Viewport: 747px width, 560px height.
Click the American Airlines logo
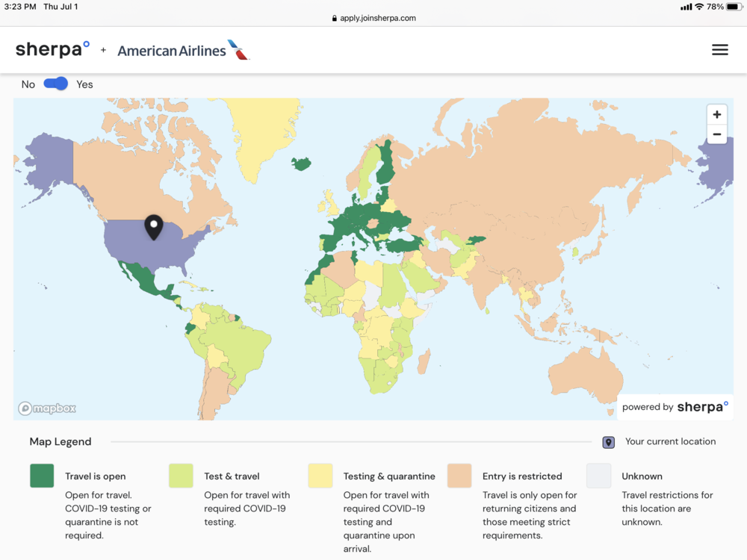(183, 50)
